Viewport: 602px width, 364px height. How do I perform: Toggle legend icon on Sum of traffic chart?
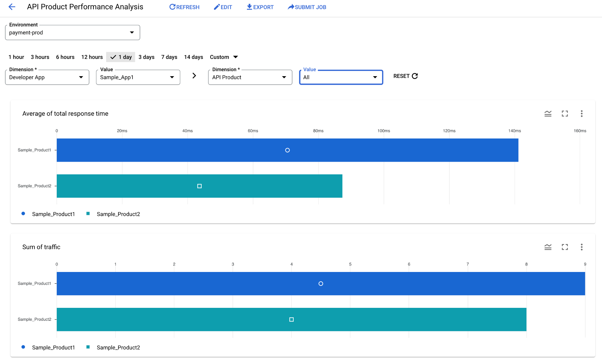(548, 247)
